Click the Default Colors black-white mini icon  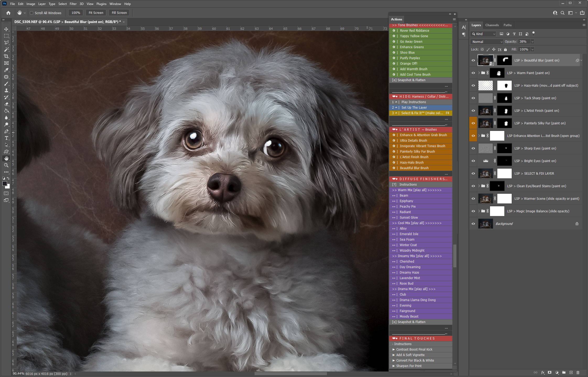tap(4, 178)
